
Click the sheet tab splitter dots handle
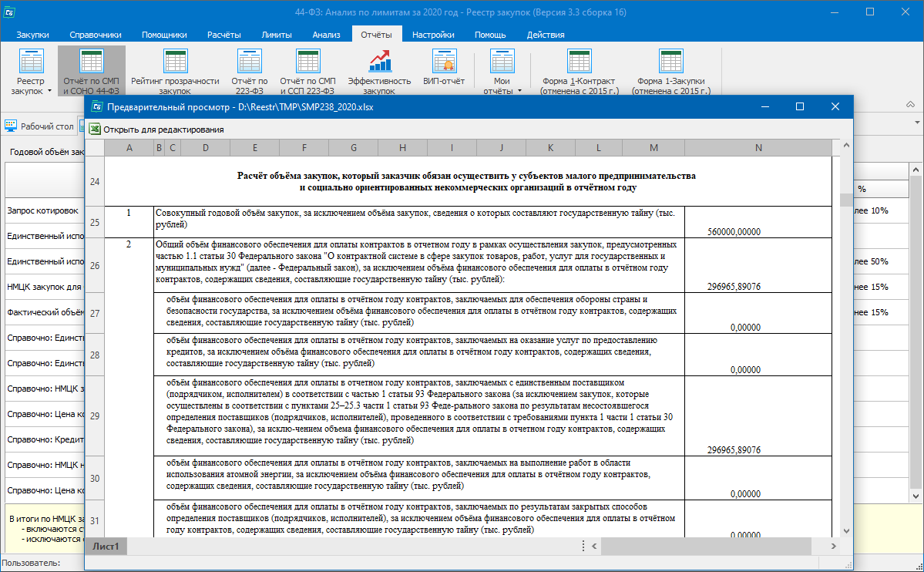tap(583, 546)
